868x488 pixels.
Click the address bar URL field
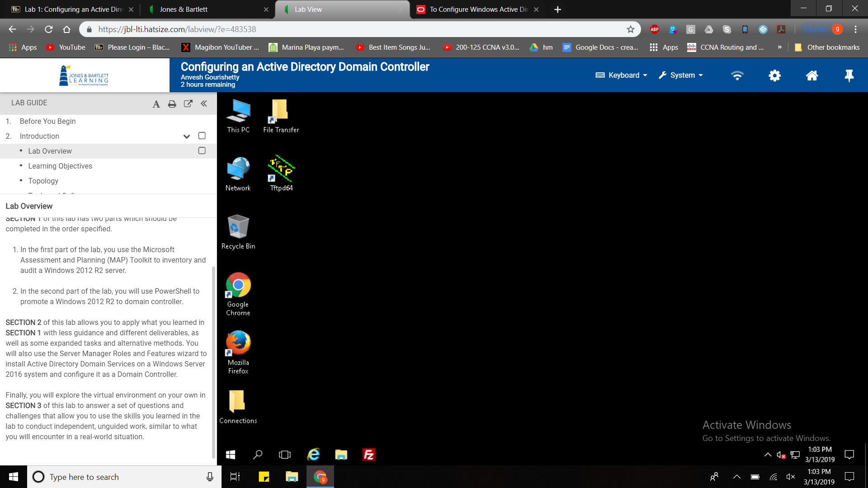[x=359, y=29]
